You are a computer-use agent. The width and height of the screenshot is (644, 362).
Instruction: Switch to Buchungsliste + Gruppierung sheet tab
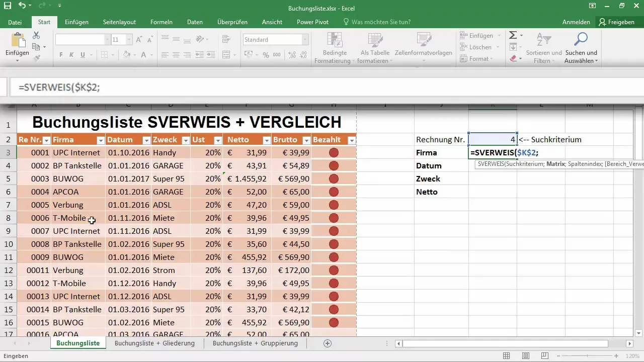255,343
